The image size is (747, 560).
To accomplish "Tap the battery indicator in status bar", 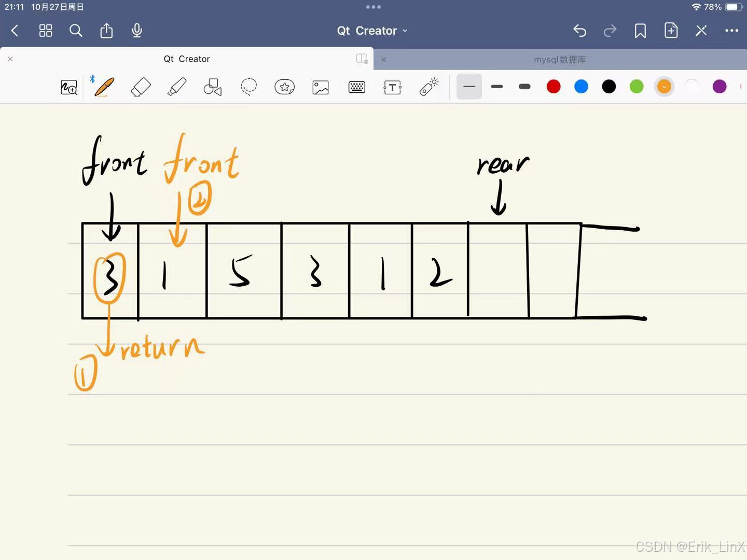I will pyautogui.click(x=734, y=7).
